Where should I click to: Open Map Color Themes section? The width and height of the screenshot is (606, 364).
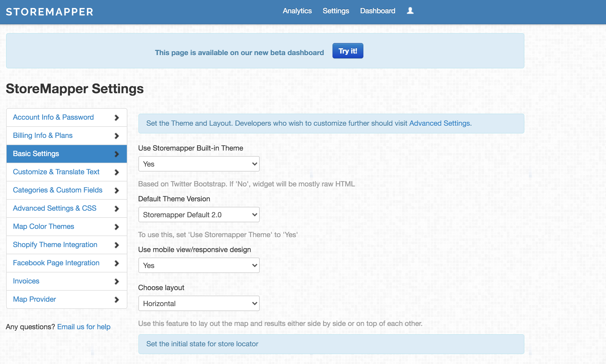click(x=66, y=227)
